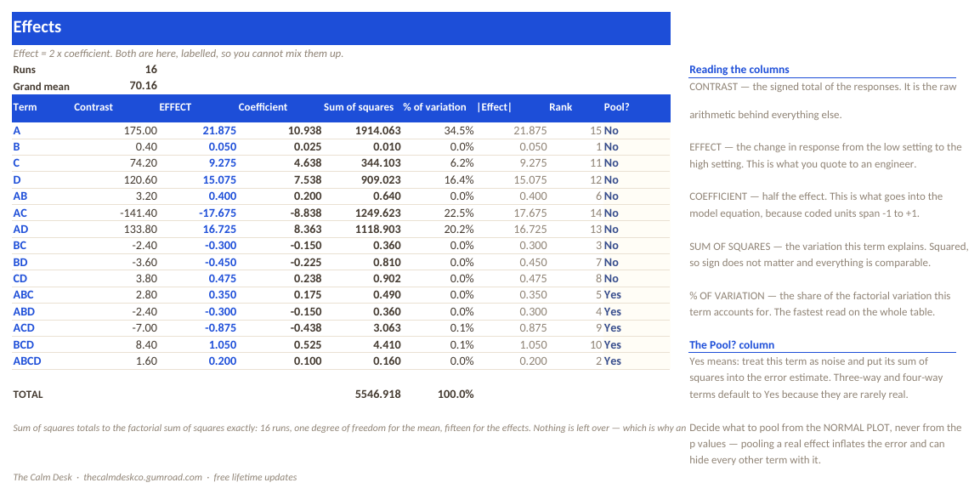Select contrast value 175.00
980x494 pixels.
[140, 131]
